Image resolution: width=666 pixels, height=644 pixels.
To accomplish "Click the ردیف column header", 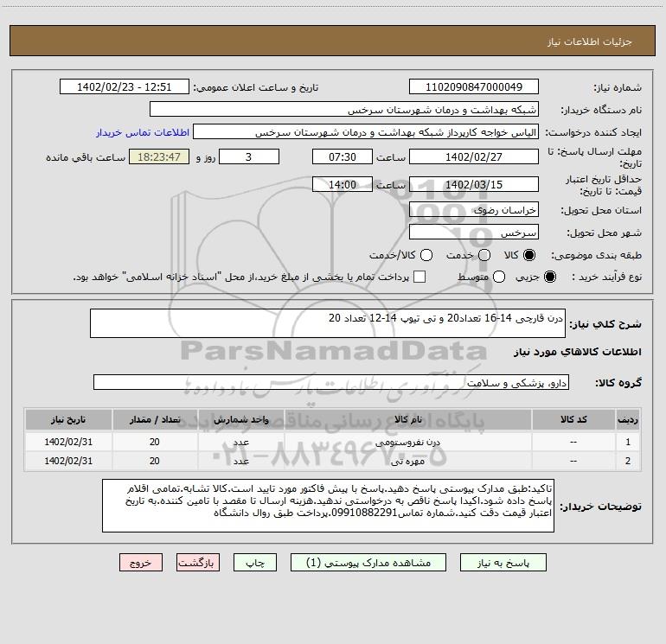I will pos(628,419).
